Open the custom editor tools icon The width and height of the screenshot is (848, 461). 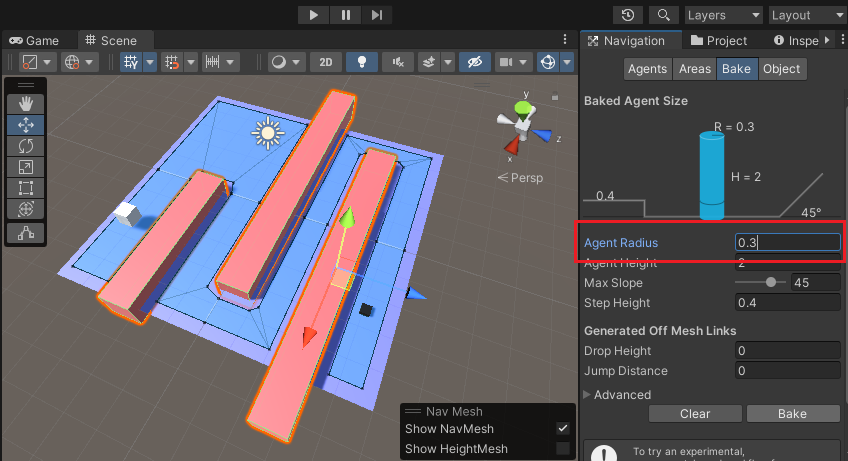pyautogui.click(x=26, y=233)
